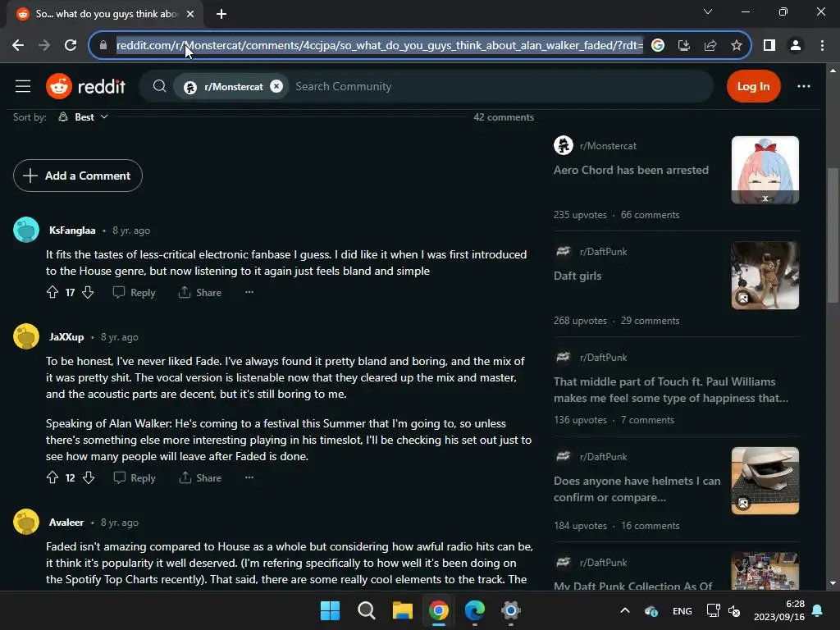The width and height of the screenshot is (840, 630).
Task: Share JaXXup's comment
Action: click(x=200, y=478)
